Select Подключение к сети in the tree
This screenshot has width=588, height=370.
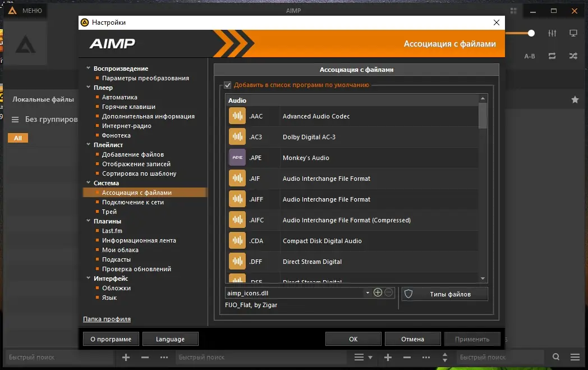pyautogui.click(x=133, y=202)
